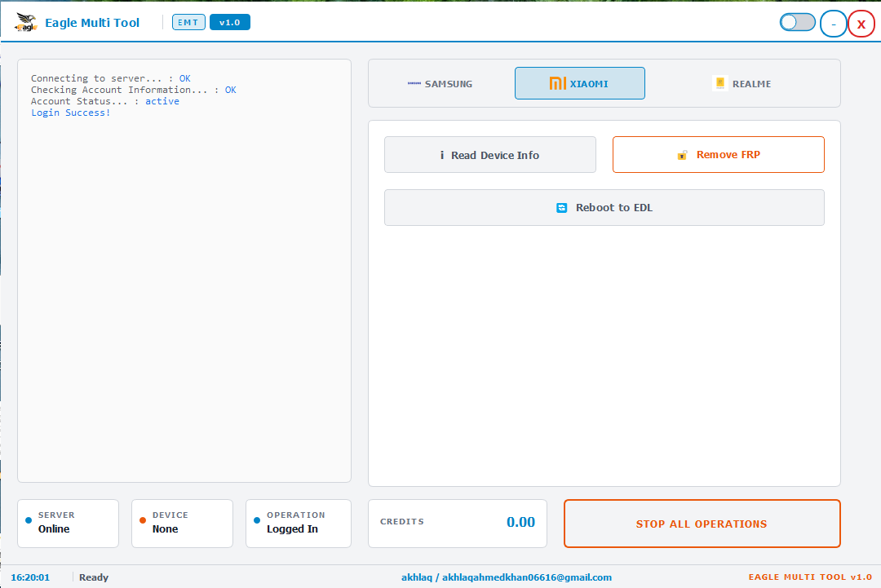
Task: Click Reboot to EDL button
Action: tap(604, 208)
